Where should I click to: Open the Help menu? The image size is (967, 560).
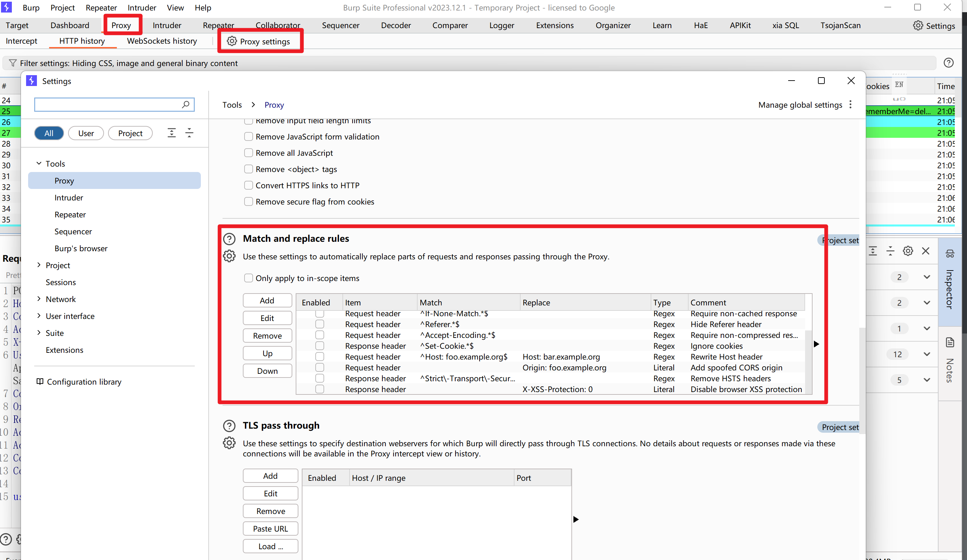tap(203, 8)
